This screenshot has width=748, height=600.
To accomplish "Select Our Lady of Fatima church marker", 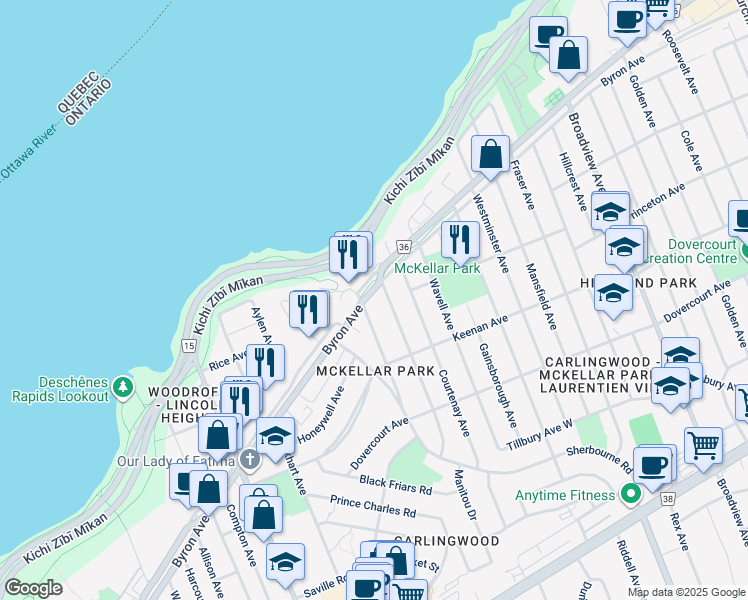I will click(x=250, y=460).
